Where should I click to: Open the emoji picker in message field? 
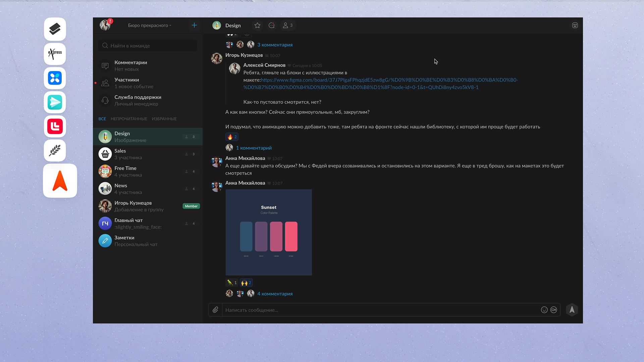(x=544, y=310)
